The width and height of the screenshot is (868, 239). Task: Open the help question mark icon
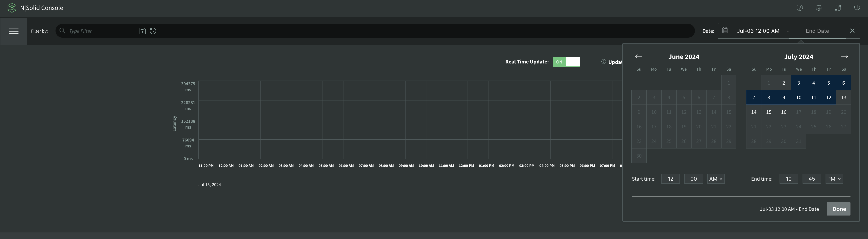[x=800, y=8]
